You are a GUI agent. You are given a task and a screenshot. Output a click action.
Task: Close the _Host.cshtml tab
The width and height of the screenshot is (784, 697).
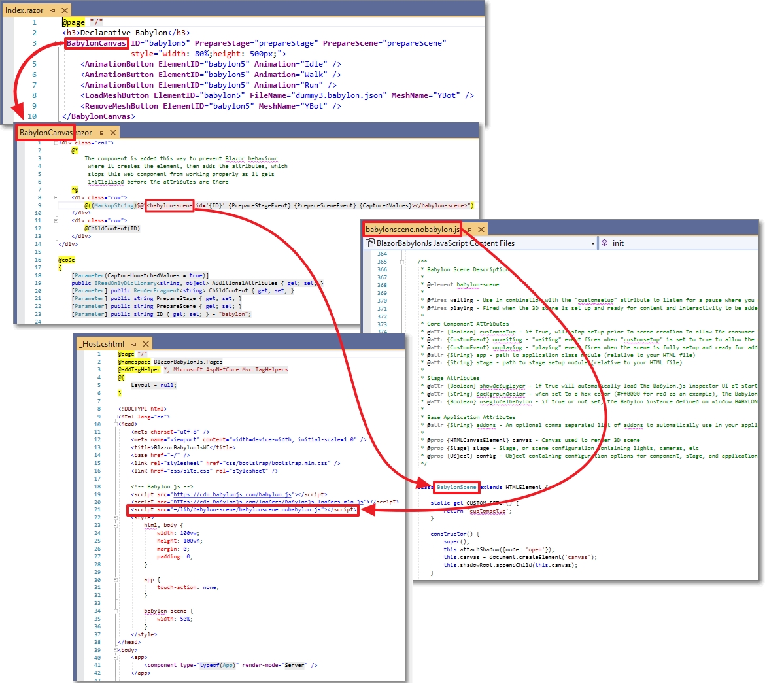click(x=146, y=344)
